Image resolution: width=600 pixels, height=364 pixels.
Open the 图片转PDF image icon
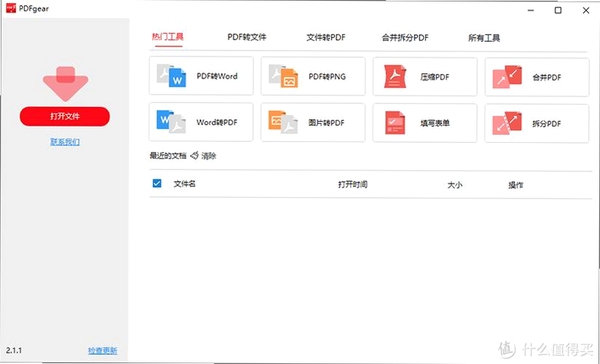(283, 122)
